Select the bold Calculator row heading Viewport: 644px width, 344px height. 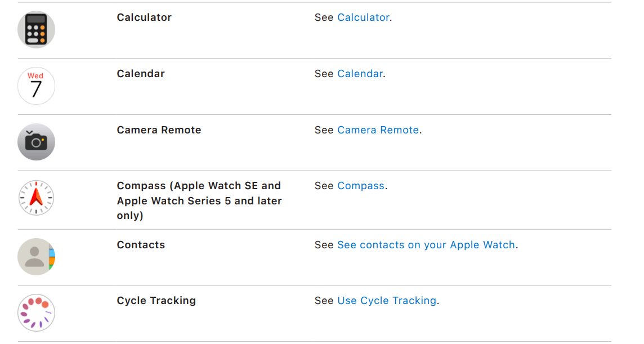point(144,17)
